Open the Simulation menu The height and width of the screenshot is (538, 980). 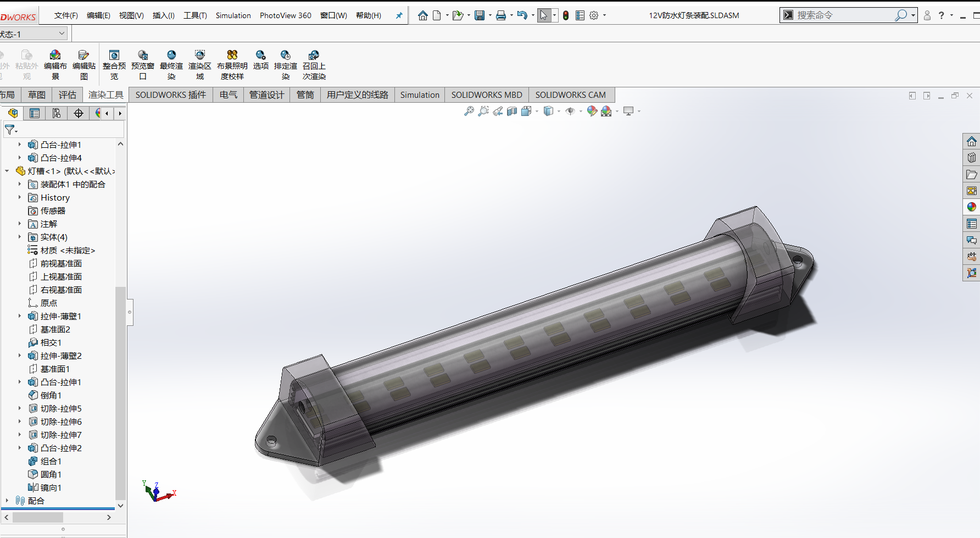233,15
